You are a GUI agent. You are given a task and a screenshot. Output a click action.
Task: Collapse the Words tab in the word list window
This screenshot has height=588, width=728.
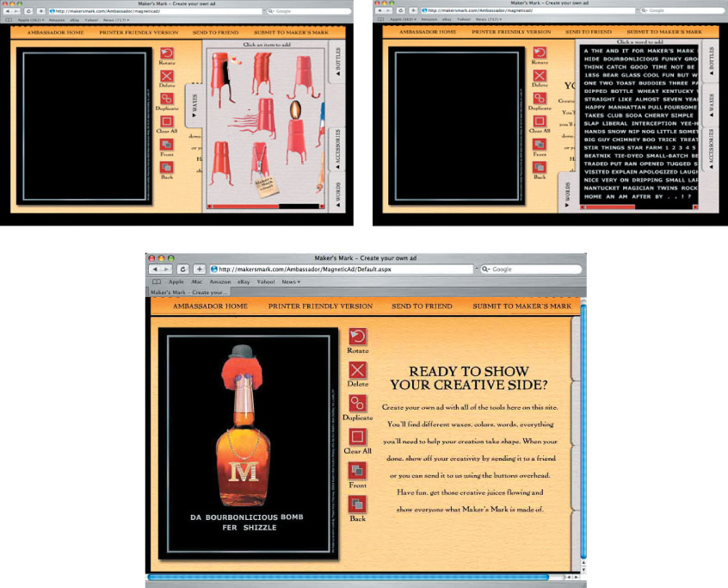tap(567, 193)
